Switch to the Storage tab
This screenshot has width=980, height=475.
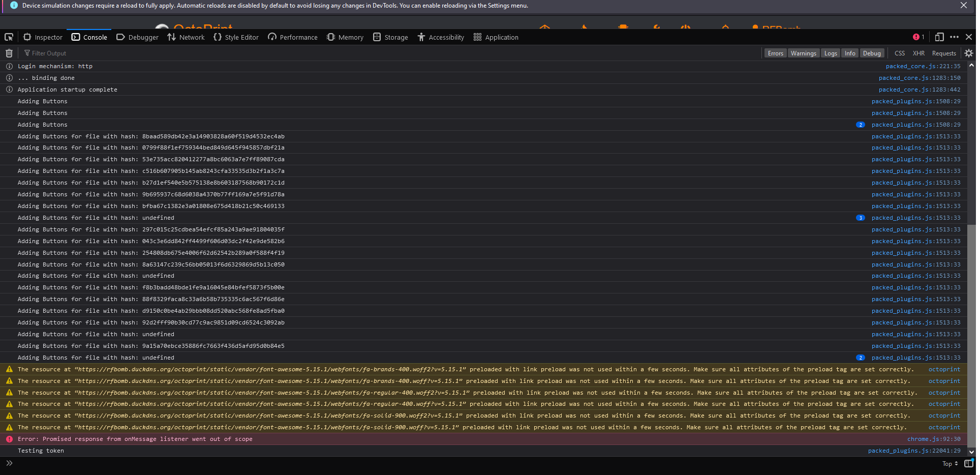pyautogui.click(x=390, y=37)
